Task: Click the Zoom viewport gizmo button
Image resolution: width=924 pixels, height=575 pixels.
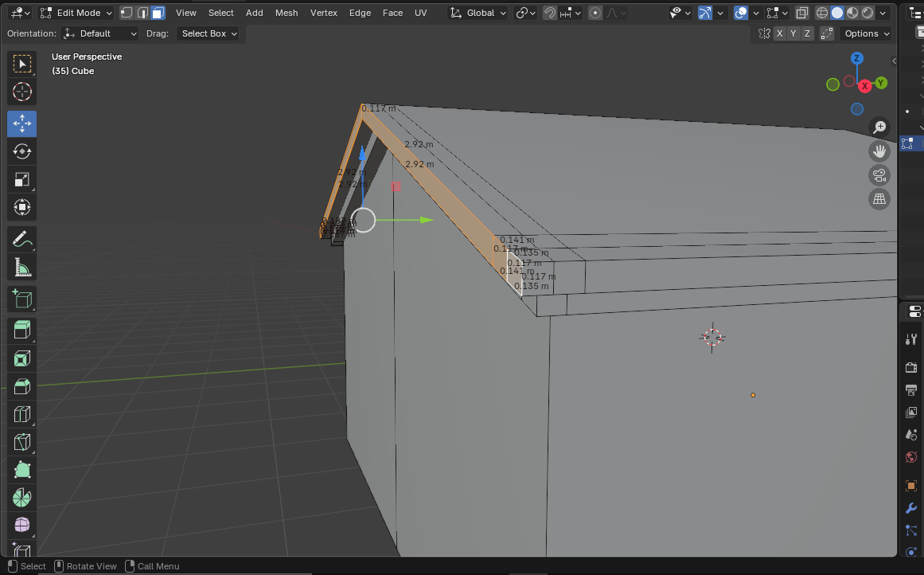Action: pyautogui.click(x=879, y=127)
